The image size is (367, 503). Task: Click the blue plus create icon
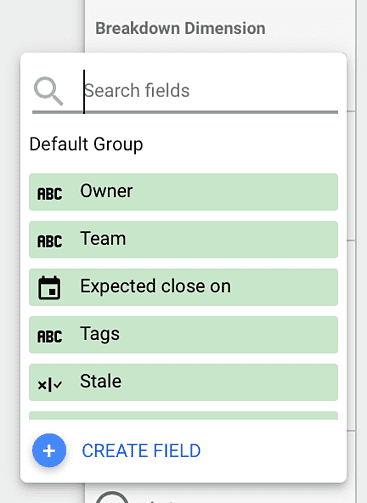(x=49, y=450)
